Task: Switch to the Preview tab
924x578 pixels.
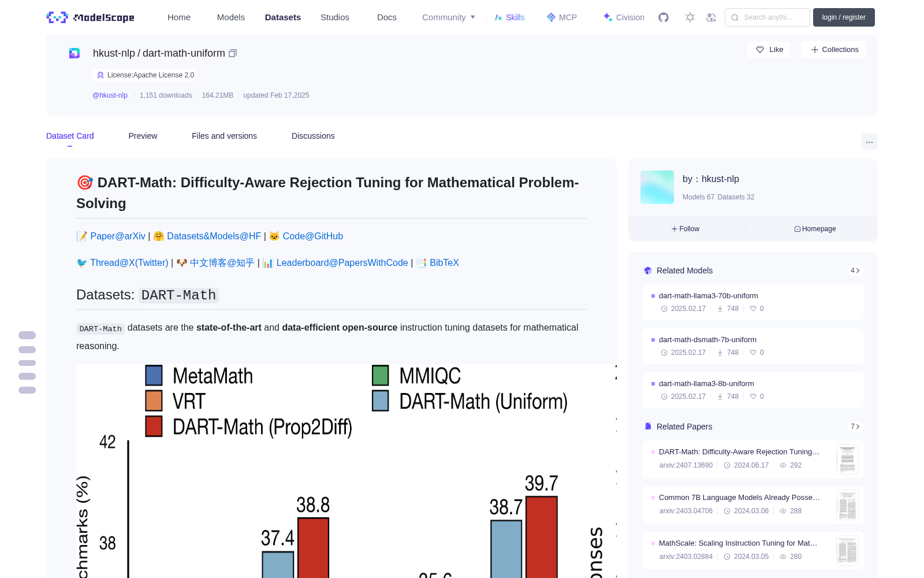Action: point(143,136)
